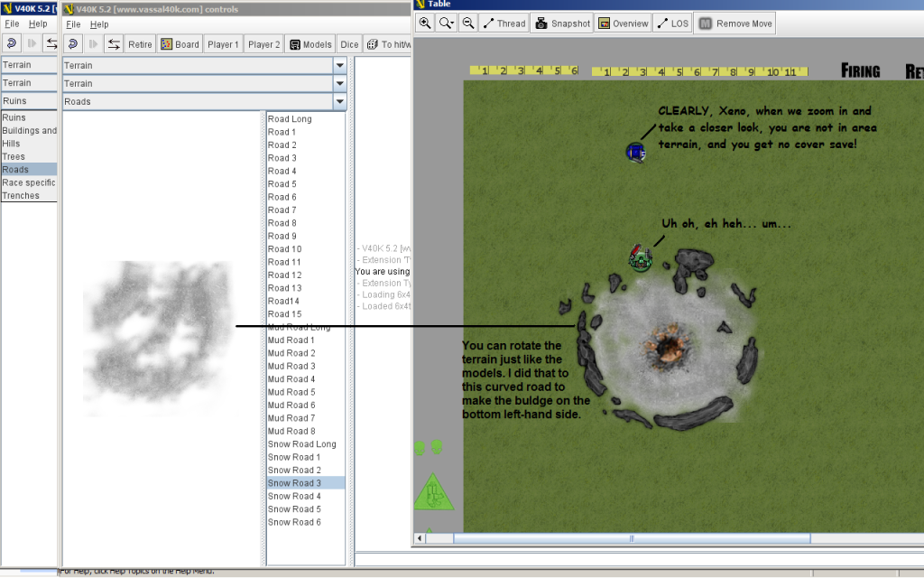Select Trenches in the category list
The image size is (924, 578).
(x=29, y=195)
